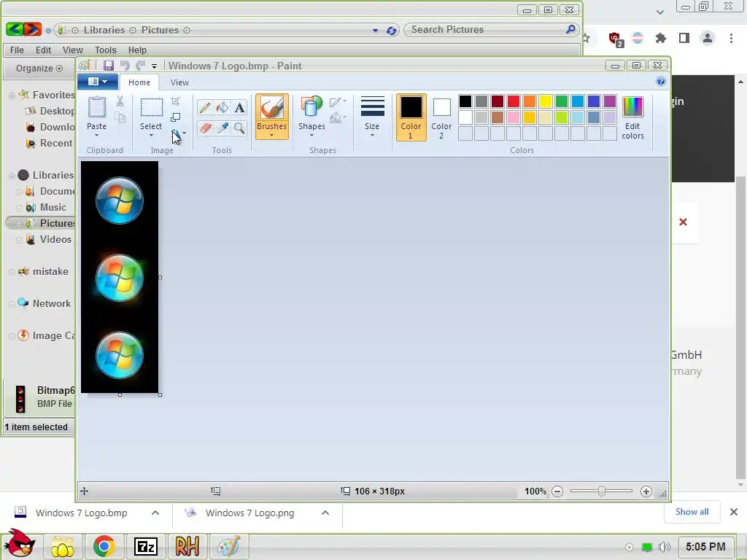The width and height of the screenshot is (747, 560).
Task: Open the Music library in Explorer sidebar
Action: click(x=53, y=207)
